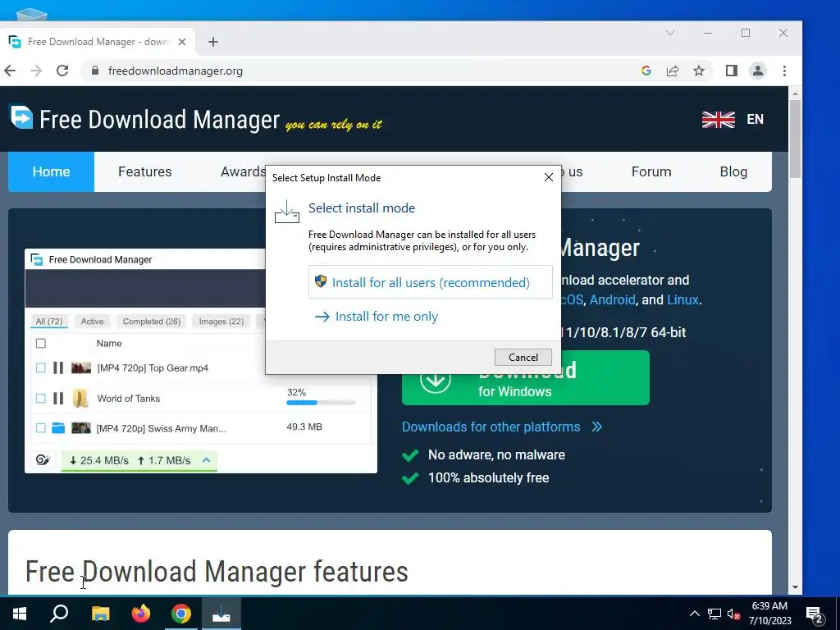The width and height of the screenshot is (840, 630).
Task: Click the snail speed-limit mode icon
Action: 43,459
